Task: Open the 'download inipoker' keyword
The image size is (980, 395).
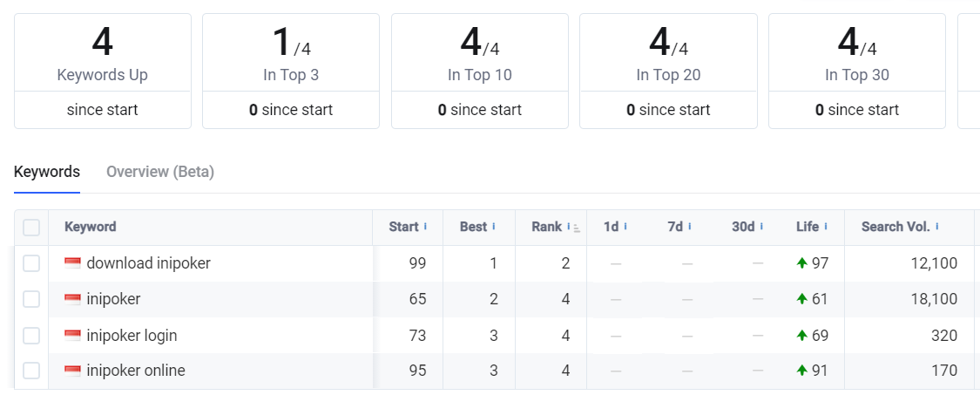Action: (x=148, y=263)
